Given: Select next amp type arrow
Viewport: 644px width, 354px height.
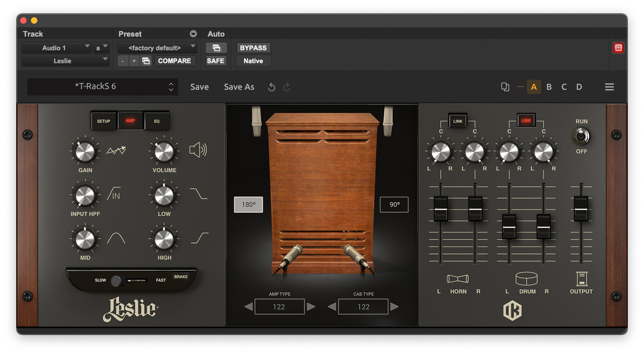Looking at the screenshot, I should [311, 307].
